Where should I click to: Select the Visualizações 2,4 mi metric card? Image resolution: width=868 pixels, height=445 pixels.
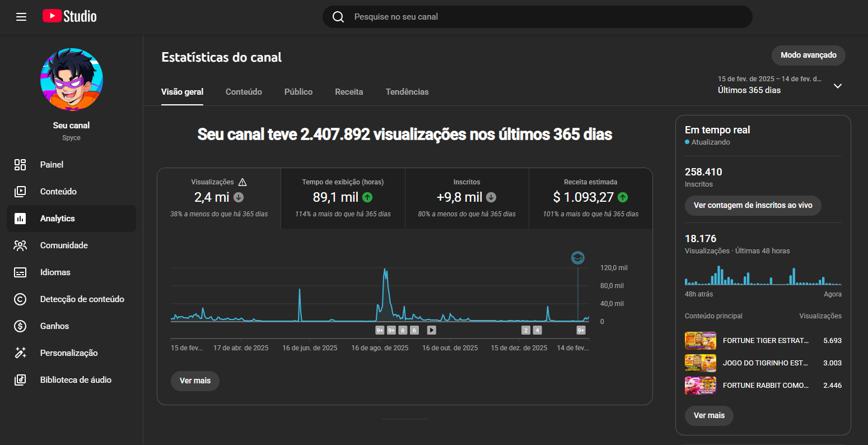pyautogui.click(x=219, y=198)
